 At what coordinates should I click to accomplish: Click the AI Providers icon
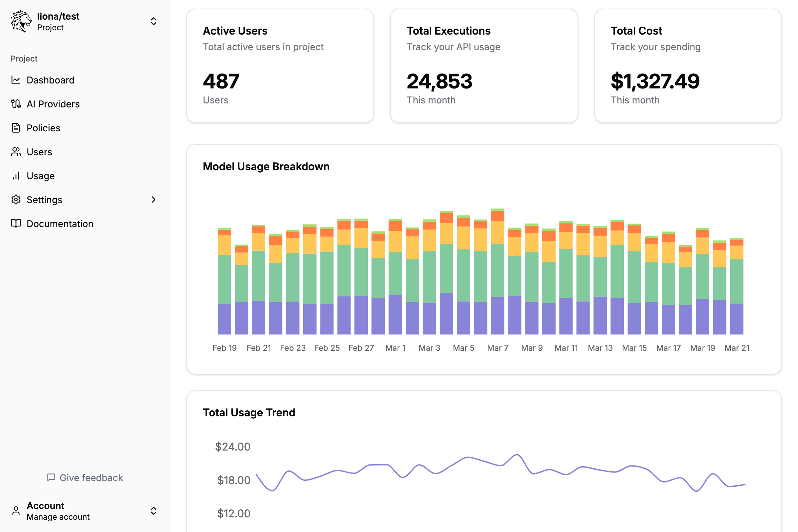coord(16,104)
